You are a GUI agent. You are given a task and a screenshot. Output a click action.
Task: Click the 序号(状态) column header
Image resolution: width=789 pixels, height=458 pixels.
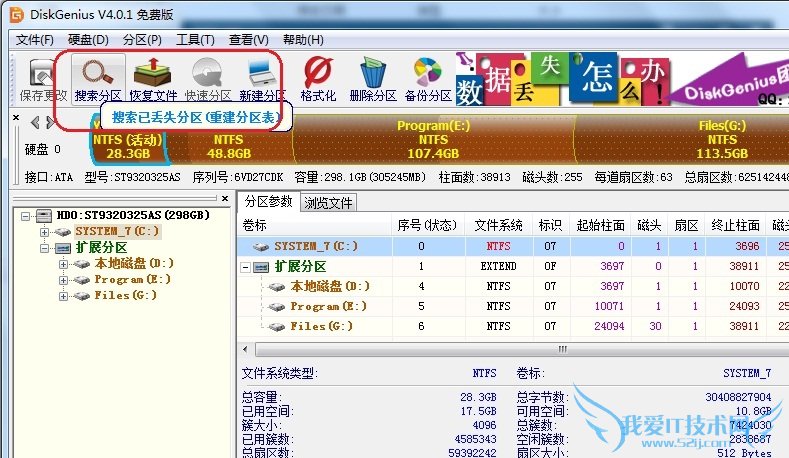[427, 225]
